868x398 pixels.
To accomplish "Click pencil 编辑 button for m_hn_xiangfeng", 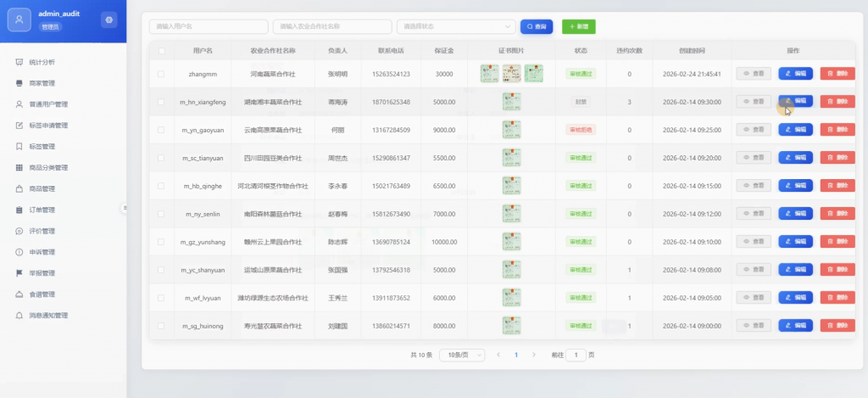I will [795, 102].
